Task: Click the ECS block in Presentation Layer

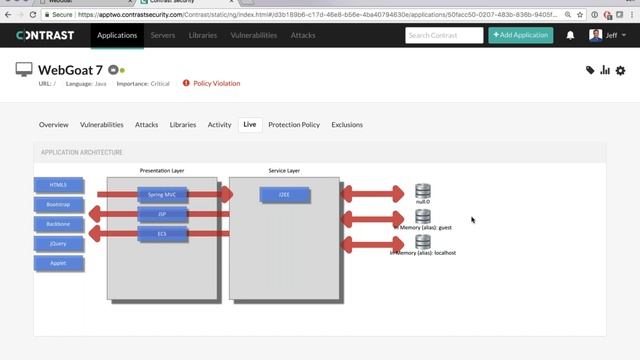Action: (162, 234)
